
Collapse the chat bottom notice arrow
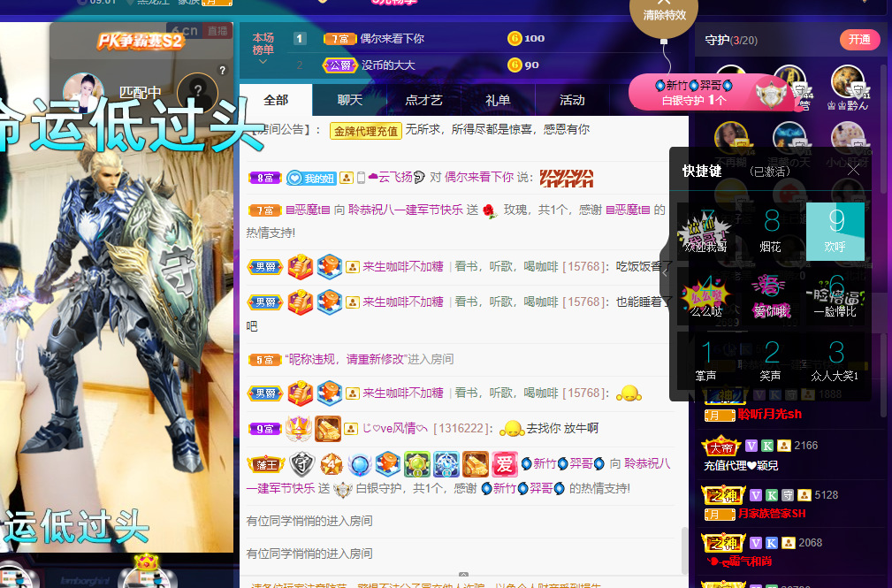(463, 575)
